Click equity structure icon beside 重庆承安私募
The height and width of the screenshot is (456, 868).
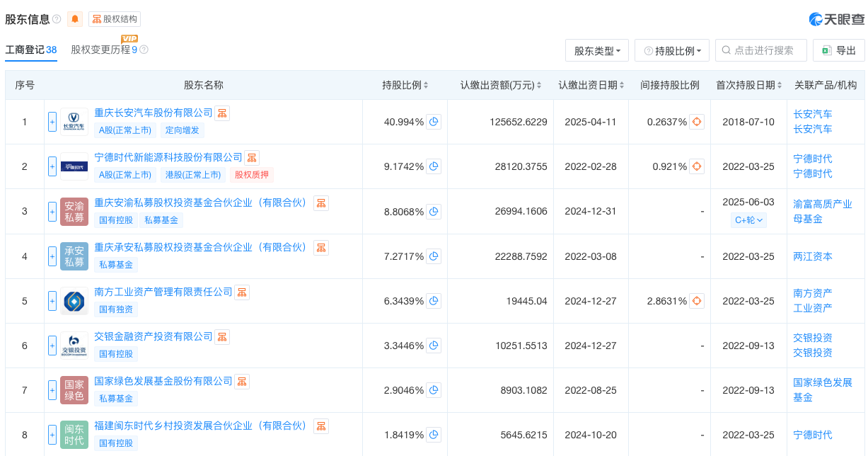[x=322, y=247]
